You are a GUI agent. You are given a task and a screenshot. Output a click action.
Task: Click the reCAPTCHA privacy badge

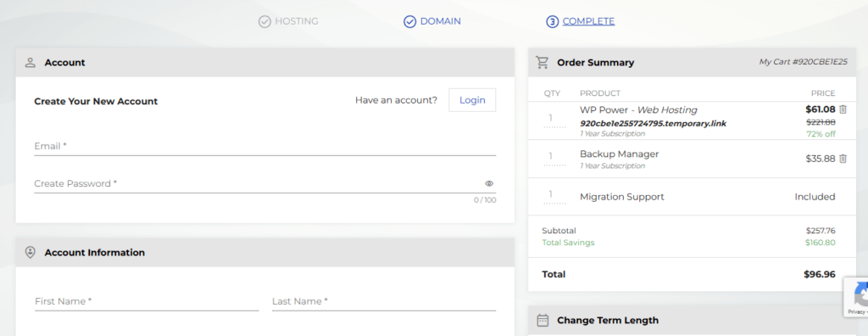pyautogui.click(x=856, y=297)
